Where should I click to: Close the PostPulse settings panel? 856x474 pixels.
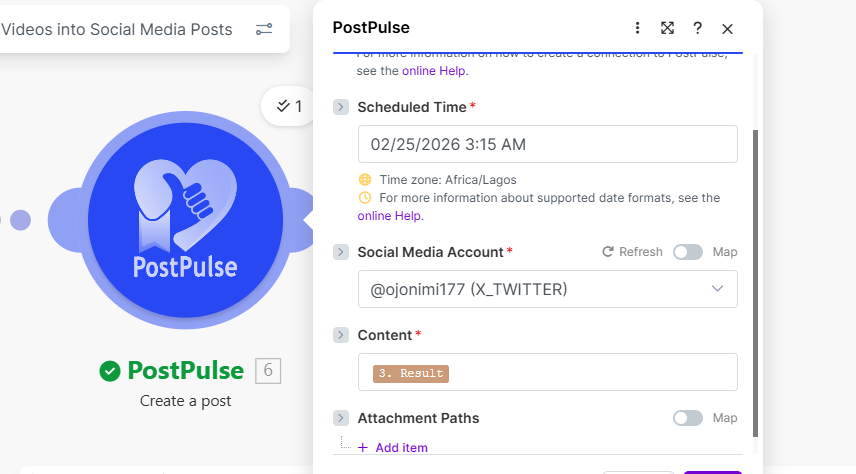click(x=727, y=28)
